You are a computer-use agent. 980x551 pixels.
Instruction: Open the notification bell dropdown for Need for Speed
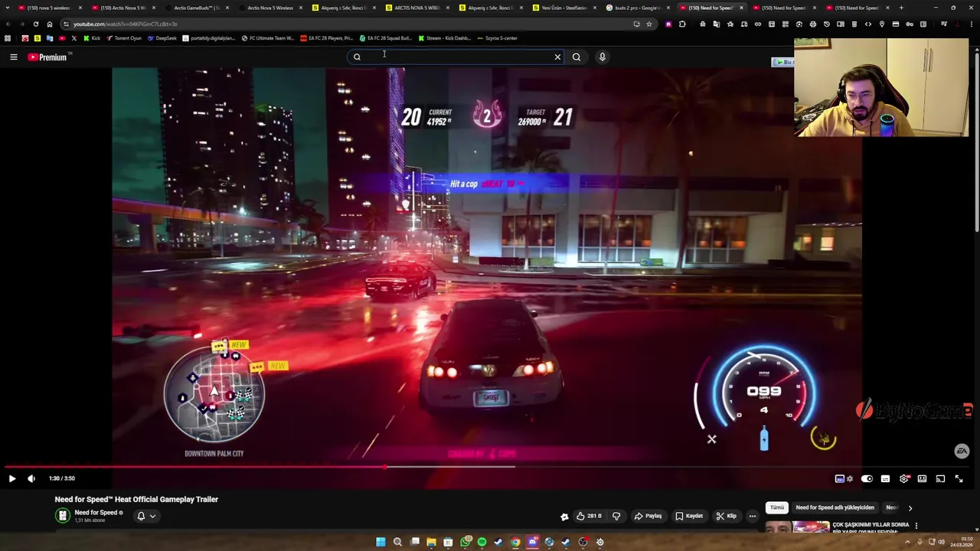[x=145, y=516]
